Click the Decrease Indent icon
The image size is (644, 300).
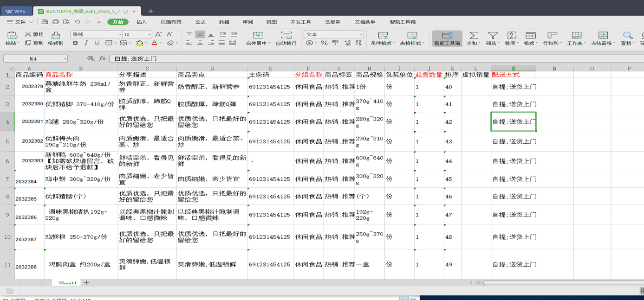pyautogui.click(x=223, y=34)
